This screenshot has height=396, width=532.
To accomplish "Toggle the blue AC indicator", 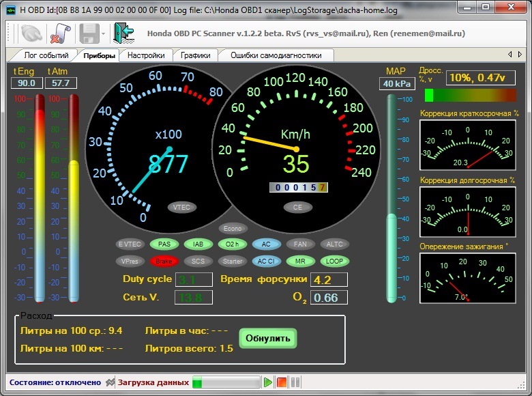I will pos(266,244).
